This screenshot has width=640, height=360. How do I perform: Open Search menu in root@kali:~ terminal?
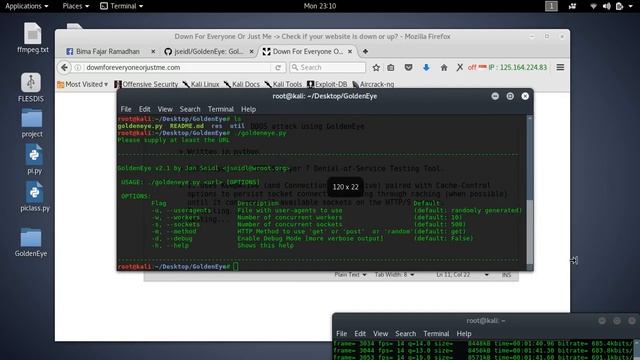point(406,333)
